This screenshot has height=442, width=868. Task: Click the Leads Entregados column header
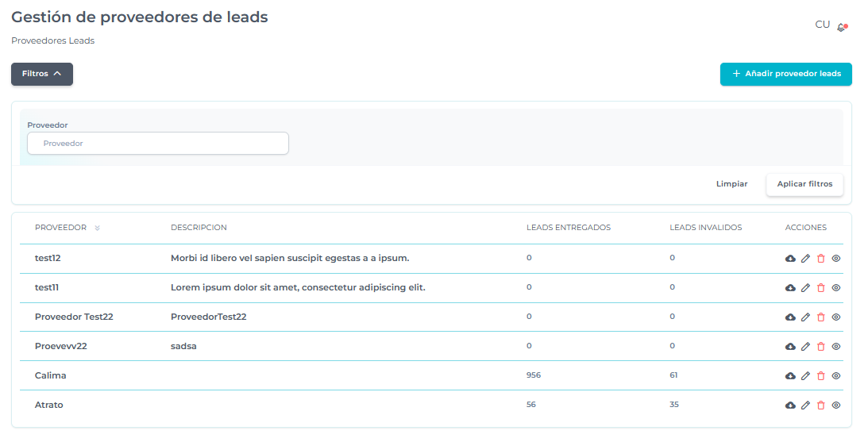pyautogui.click(x=569, y=228)
